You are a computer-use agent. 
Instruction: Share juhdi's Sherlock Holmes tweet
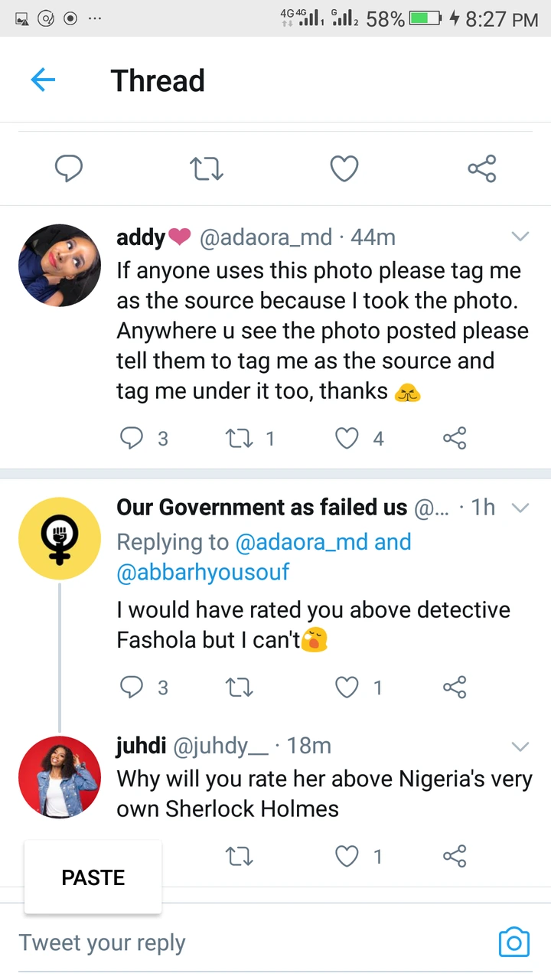(x=455, y=856)
